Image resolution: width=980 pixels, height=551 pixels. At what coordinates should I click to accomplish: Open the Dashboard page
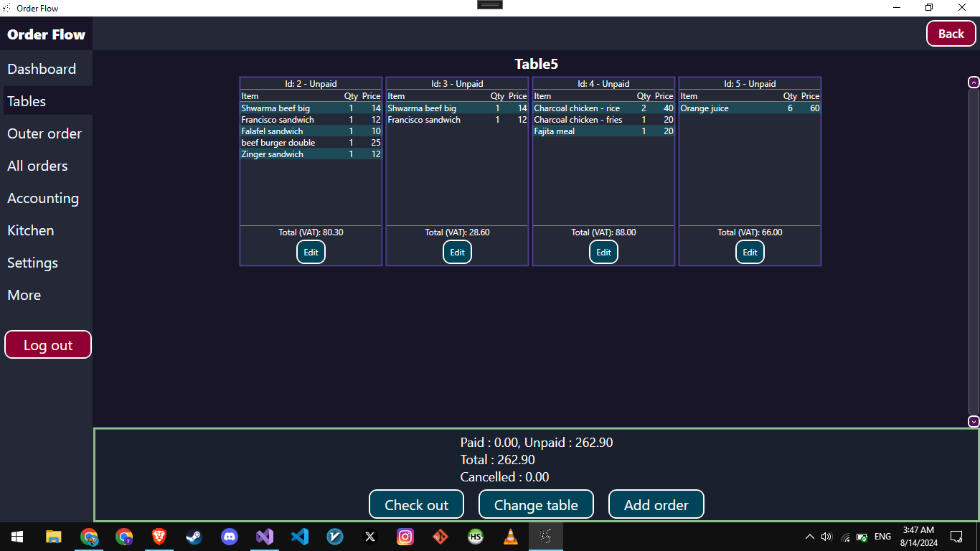42,69
